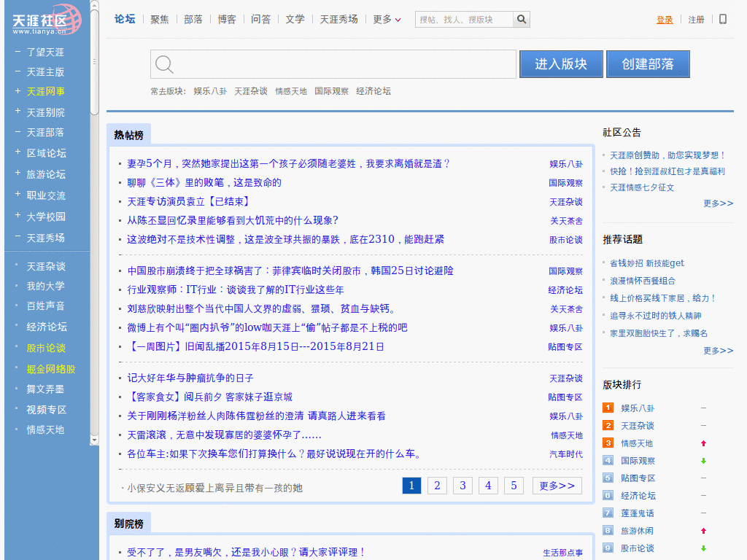Open post 聊聊《三体》里的败笔
747x560 pixels.
204,182
